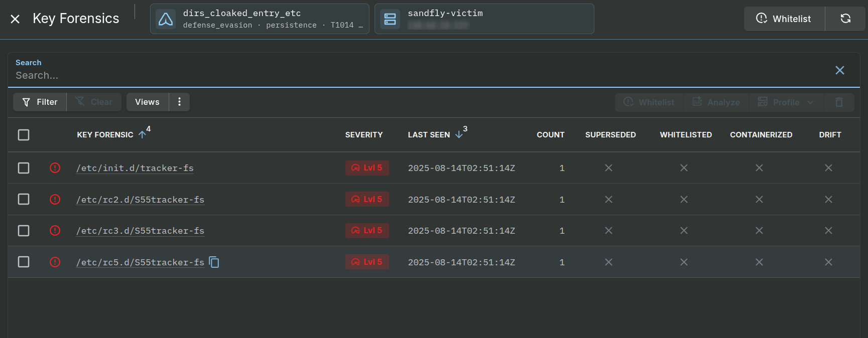Click alert icon for /etc/rc2.d/S55tracker-fs
Image resolution: width=868 pixels, height=338 pixels.
(55, 200)
